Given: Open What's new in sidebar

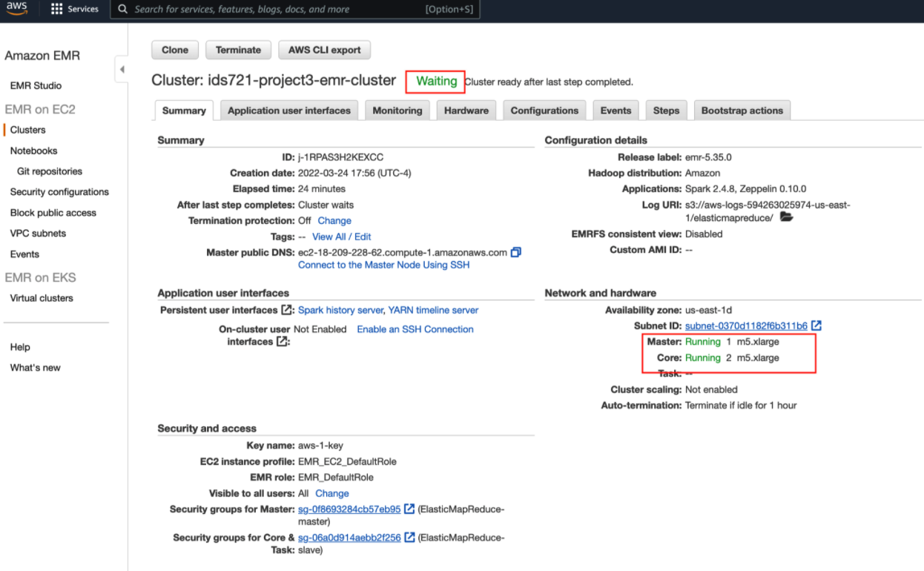Looking at the screenshot, I should 35,367.
